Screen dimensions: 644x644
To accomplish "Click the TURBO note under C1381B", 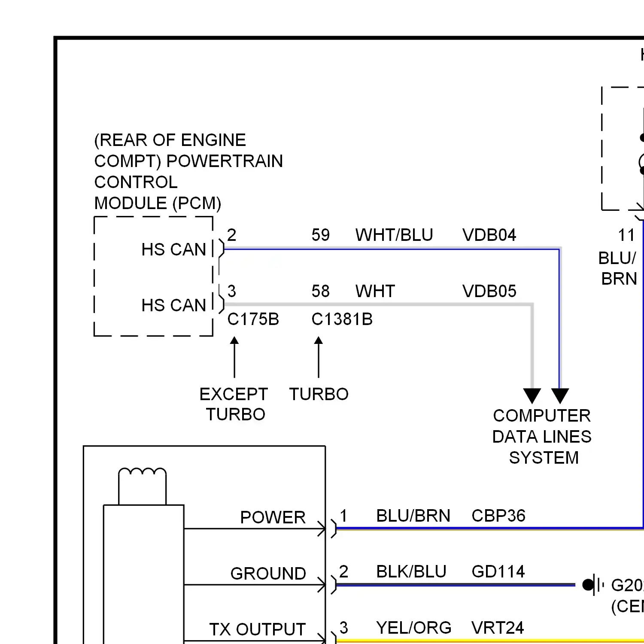I will (319, 394).
